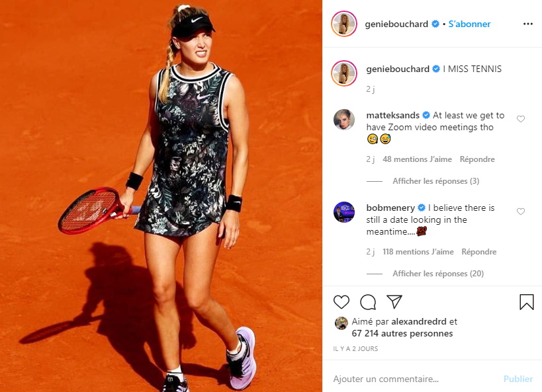Like the matteksands comment
The height and width of the screenshot is (392, 542).
(521, 119)
